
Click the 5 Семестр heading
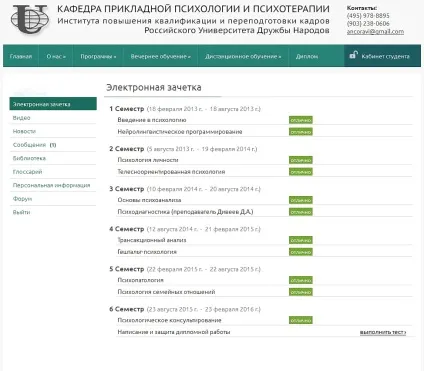click(x=127, y=269)
